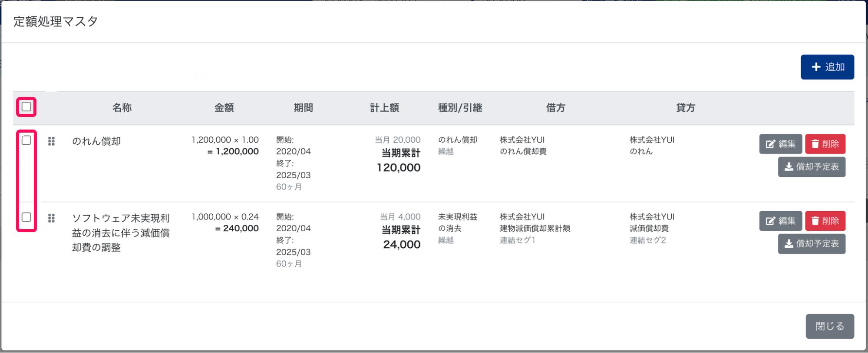Click the 期間 column header

click(303, 108)
